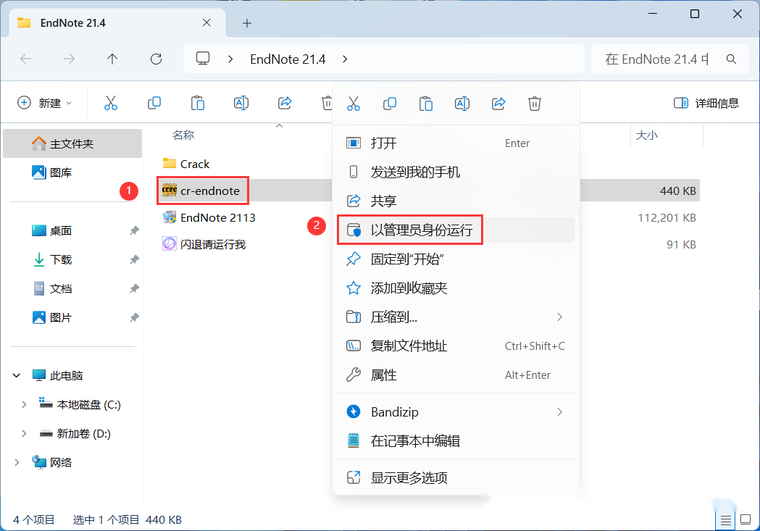Viewport: 760px width, 531px height.
Task: Unpin 图片 using its pin icon
Action: [134, 318]
